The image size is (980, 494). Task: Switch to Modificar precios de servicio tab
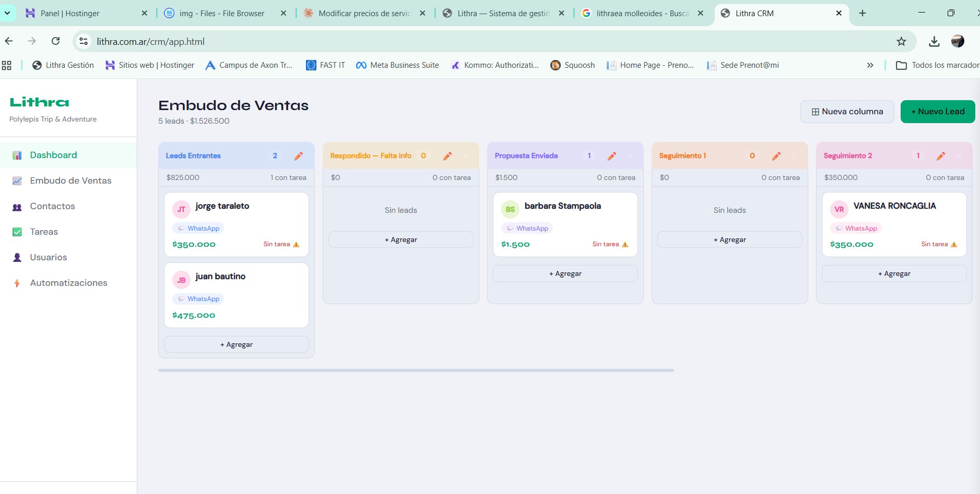(364, 13)
